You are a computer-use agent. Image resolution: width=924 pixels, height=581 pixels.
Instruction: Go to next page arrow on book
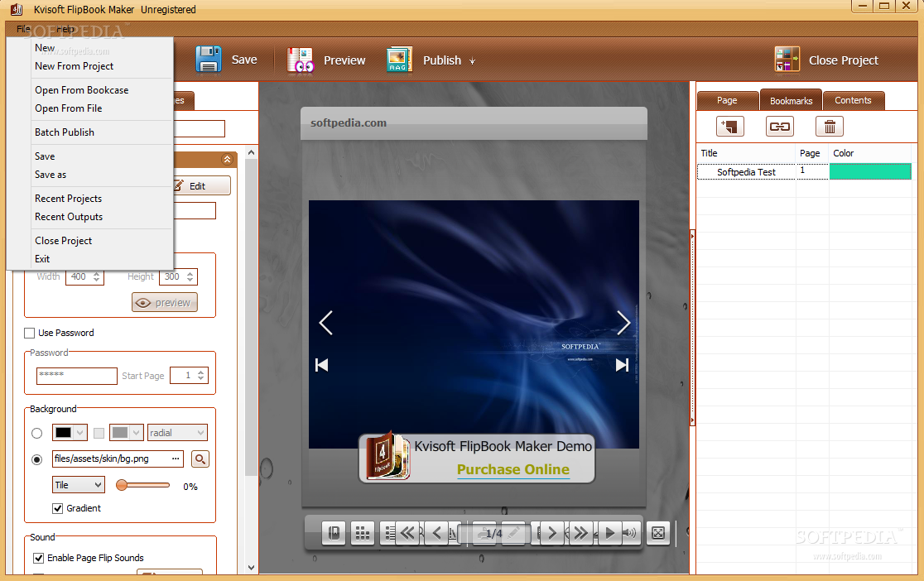[623, 322]
